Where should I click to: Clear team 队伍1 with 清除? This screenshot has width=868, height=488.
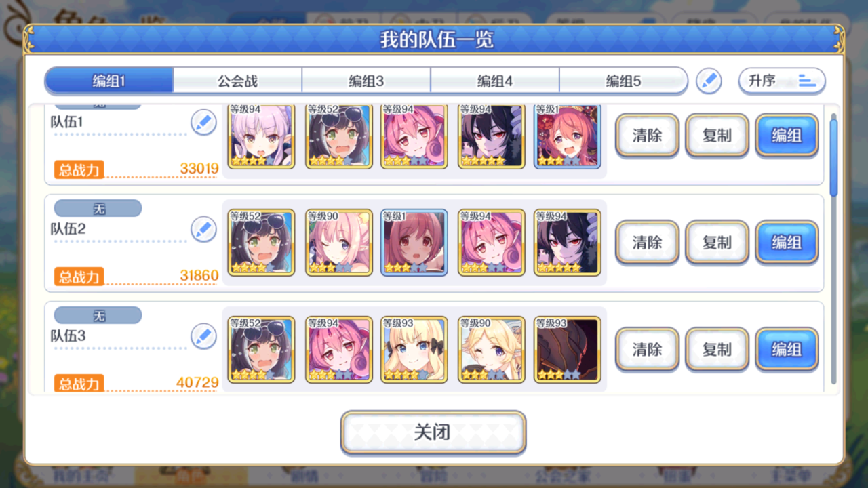click(647, 136)
